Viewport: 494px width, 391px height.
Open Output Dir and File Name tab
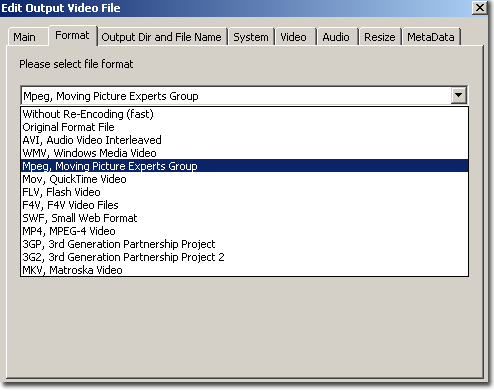tap(162, 37)
